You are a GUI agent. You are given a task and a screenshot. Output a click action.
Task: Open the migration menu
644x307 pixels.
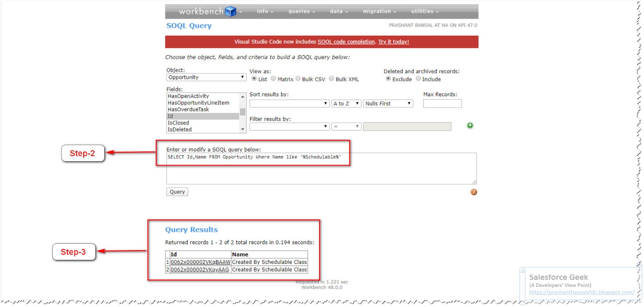click(380, 11)
